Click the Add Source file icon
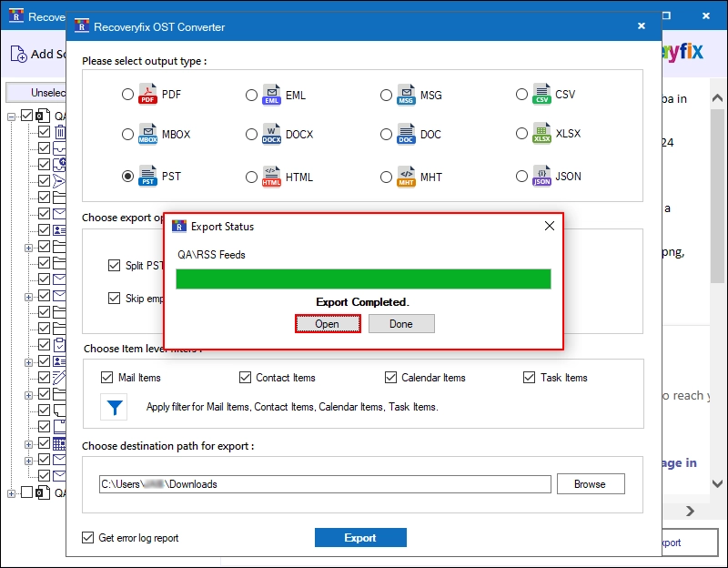Screen dimensions: 728x568 click(18, 54)
